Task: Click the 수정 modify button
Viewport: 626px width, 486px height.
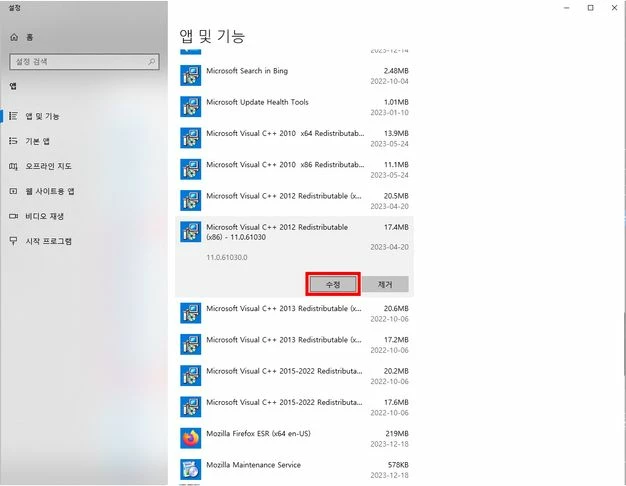Action: 333,284
